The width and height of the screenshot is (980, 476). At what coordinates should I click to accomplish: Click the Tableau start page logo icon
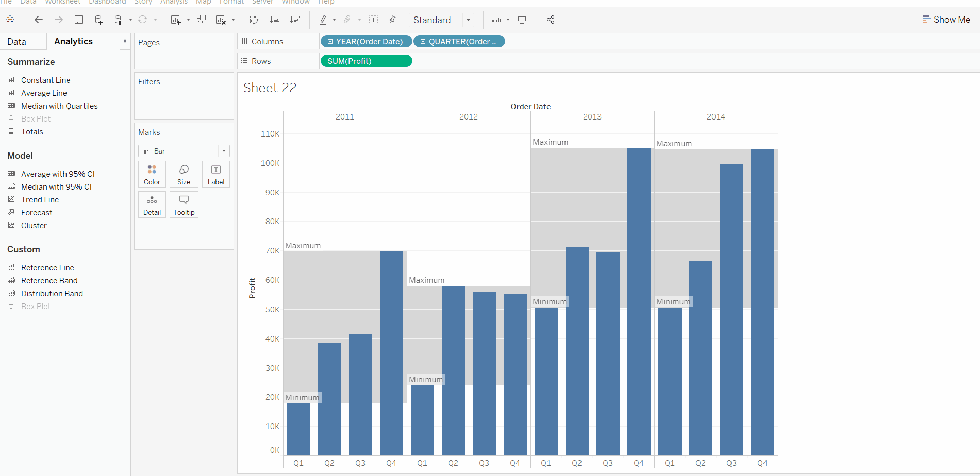10,20
